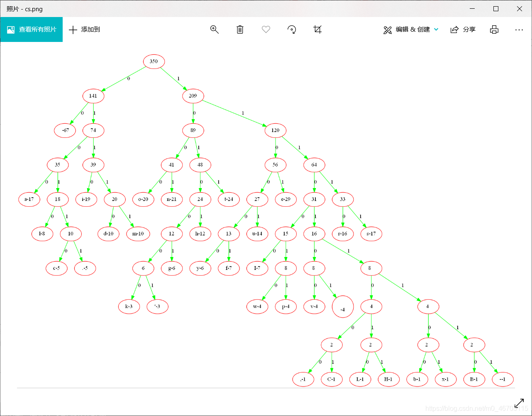Click leaf node -67
Viewport: 532px width, 416px height.
(65, 130)
